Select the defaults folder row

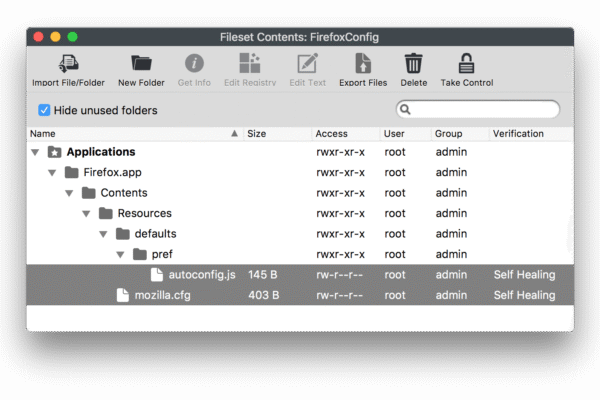tap(300, 234)
